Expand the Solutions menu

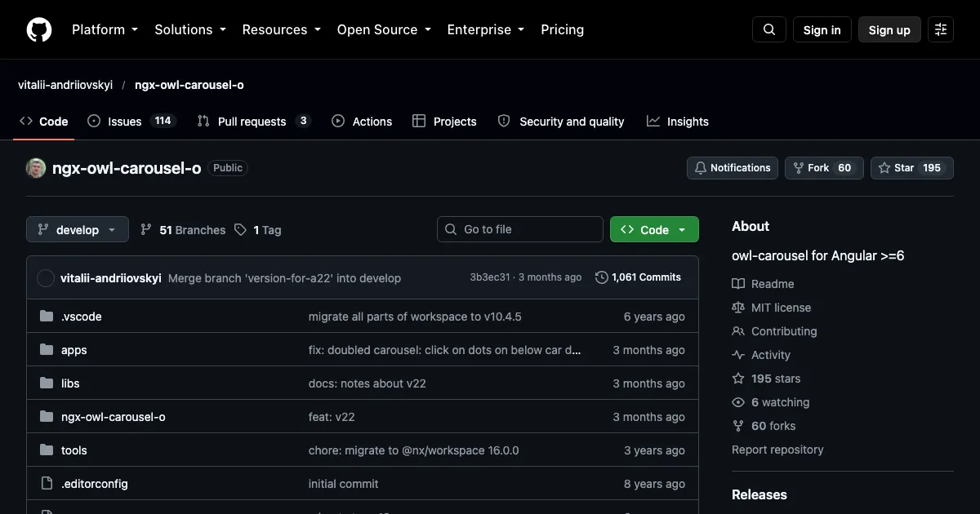click(x=189, y=29)
